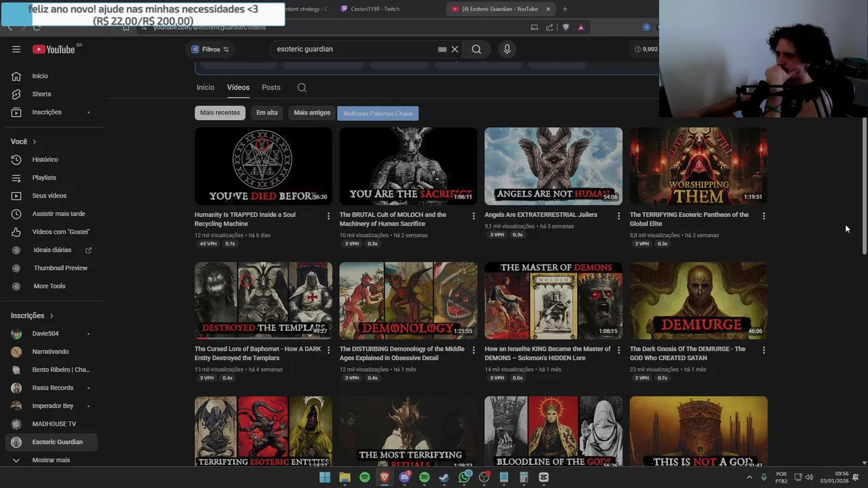868x488 pixels.
Task: Select the Esoteric Guardian - YouTube browser tab
Action: [500, 9]
